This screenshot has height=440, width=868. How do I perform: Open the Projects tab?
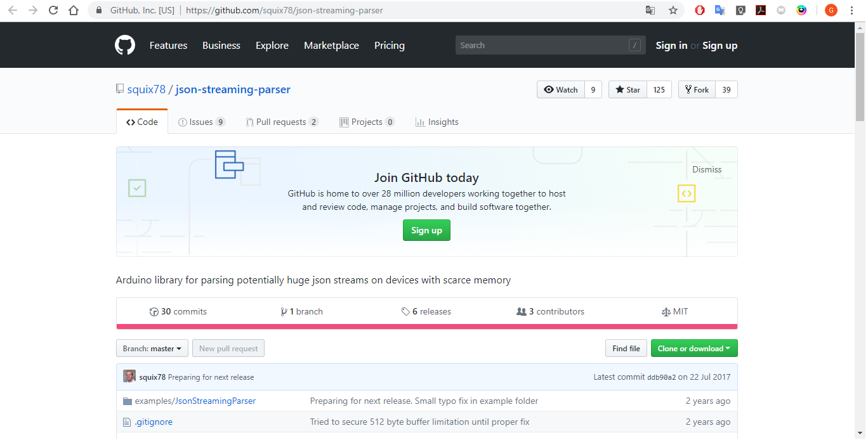click(367, 122)
